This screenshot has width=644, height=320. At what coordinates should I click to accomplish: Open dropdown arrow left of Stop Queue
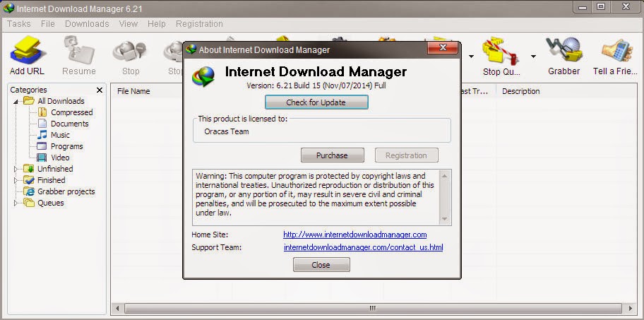pos(472,57)
